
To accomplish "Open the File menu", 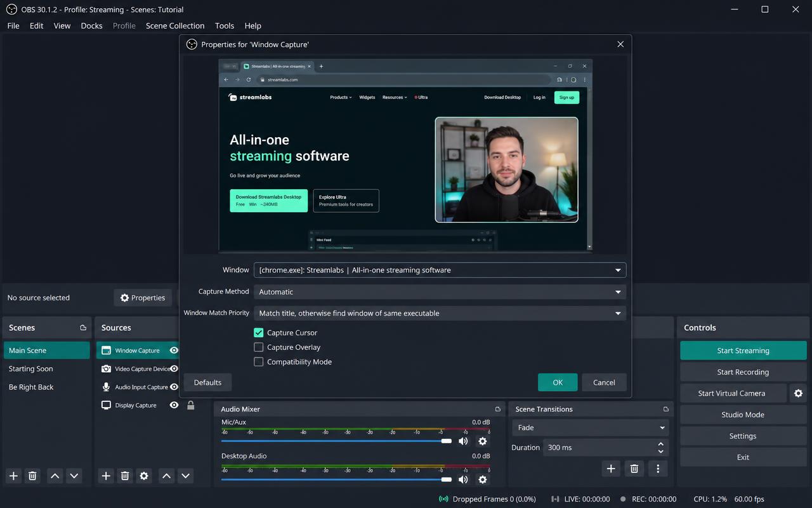I will [x=13, y=26].
